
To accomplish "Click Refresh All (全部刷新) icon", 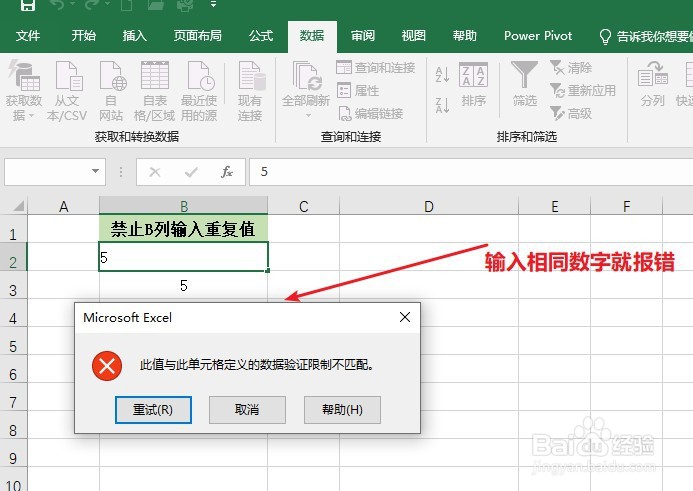I will coord(307,76).
